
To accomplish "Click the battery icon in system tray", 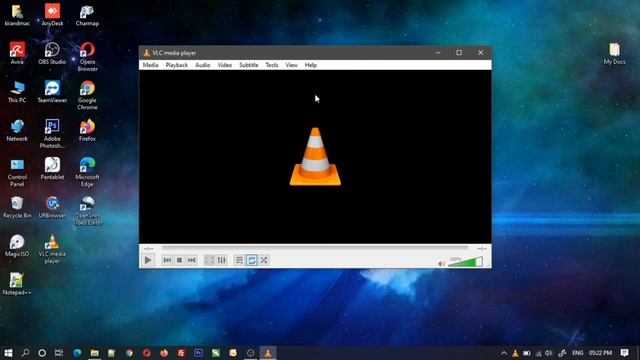I will click(x=527, y=353).
